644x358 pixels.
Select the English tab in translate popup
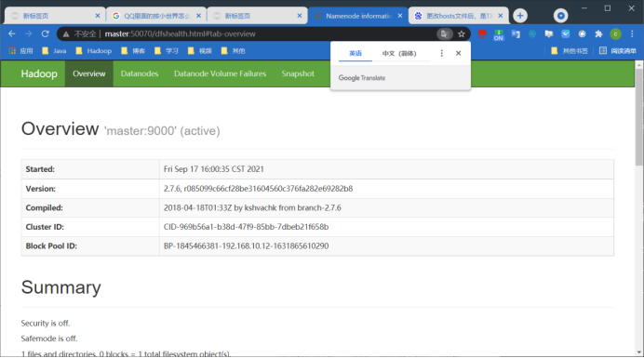(356, 53)
